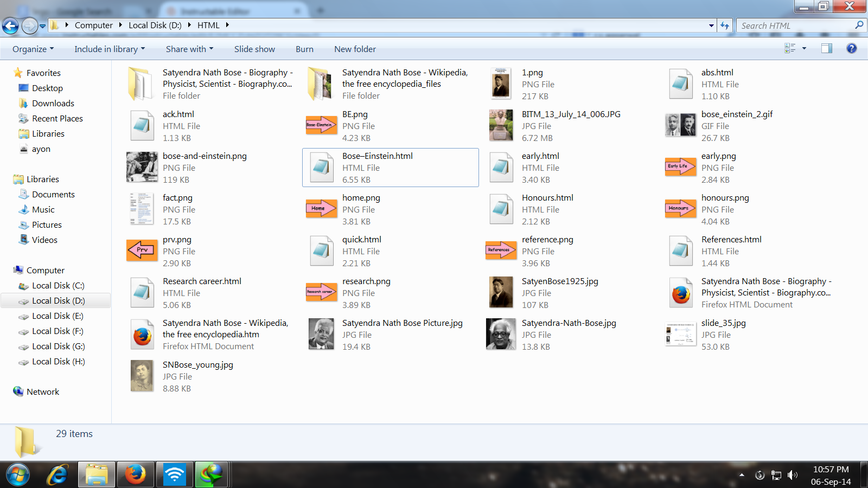Click the Computer breadcrumb in address bar

pos(93,25)
